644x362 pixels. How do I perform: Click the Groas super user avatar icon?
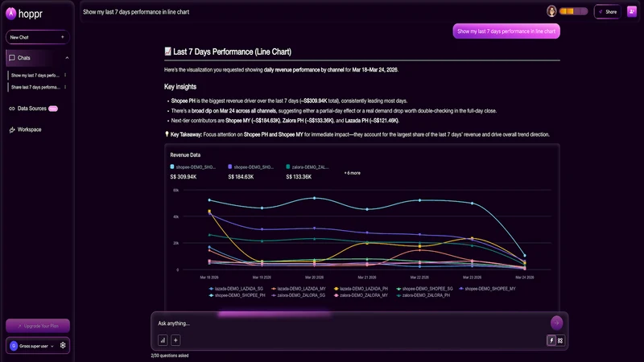[x=14, y=346]
